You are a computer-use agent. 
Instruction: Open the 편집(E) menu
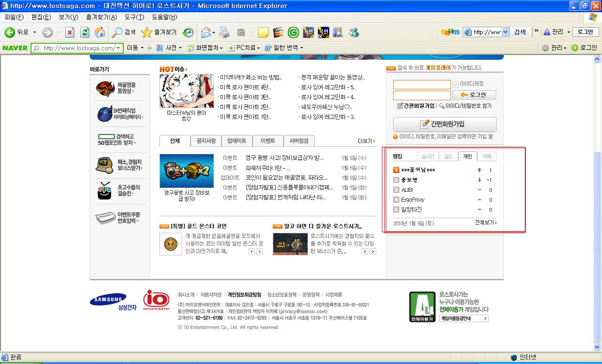[x=41, y=17]
